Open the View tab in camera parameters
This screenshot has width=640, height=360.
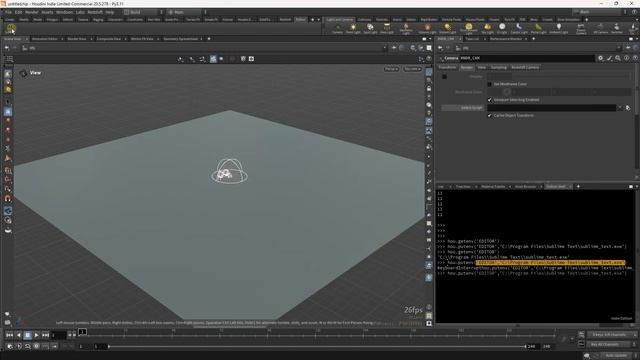pyautogui.click(x=482, y=67)
